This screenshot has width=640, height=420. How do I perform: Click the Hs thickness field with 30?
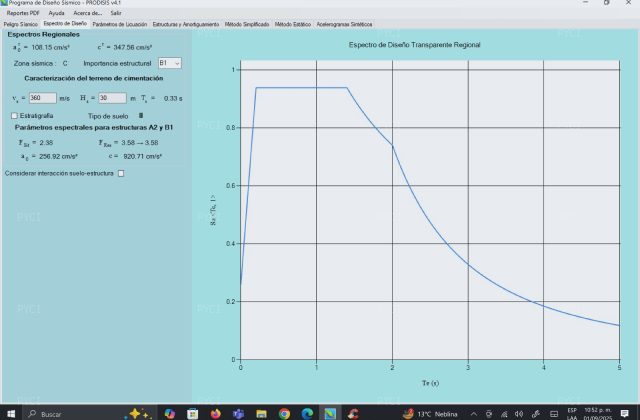(x=112, y=98)
